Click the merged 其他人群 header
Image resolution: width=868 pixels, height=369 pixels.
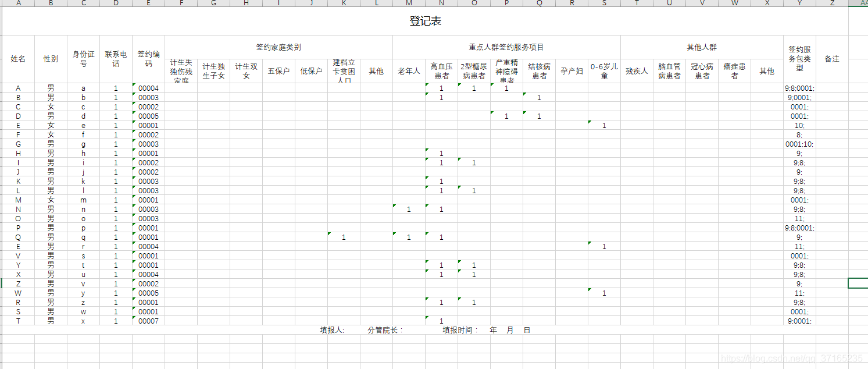(702, 47)
